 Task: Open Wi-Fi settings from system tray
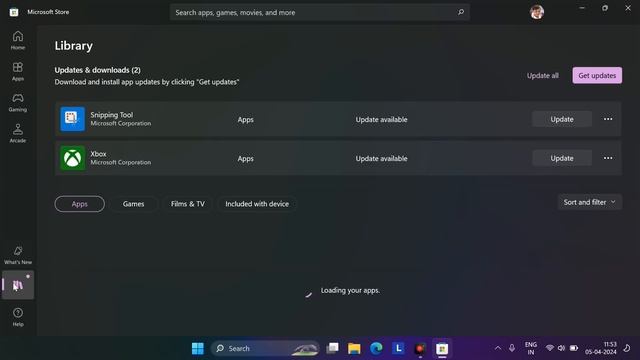[549, 348]
